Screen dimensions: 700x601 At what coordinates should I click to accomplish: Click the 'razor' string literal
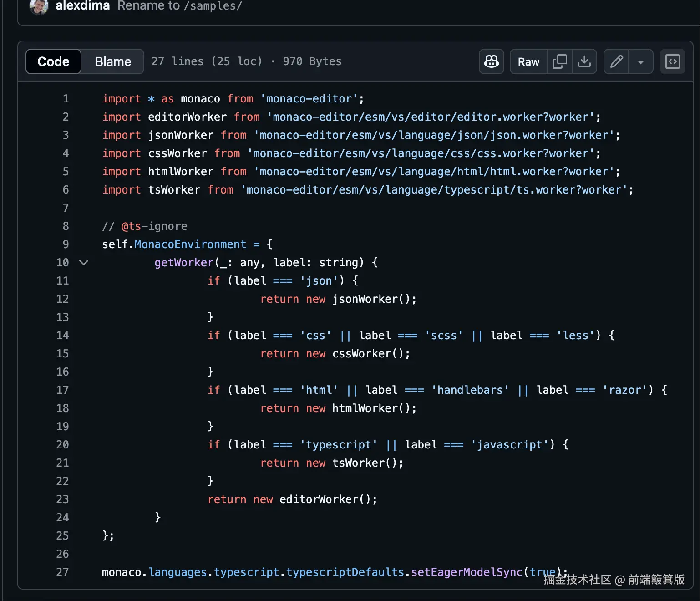(624, 390)
